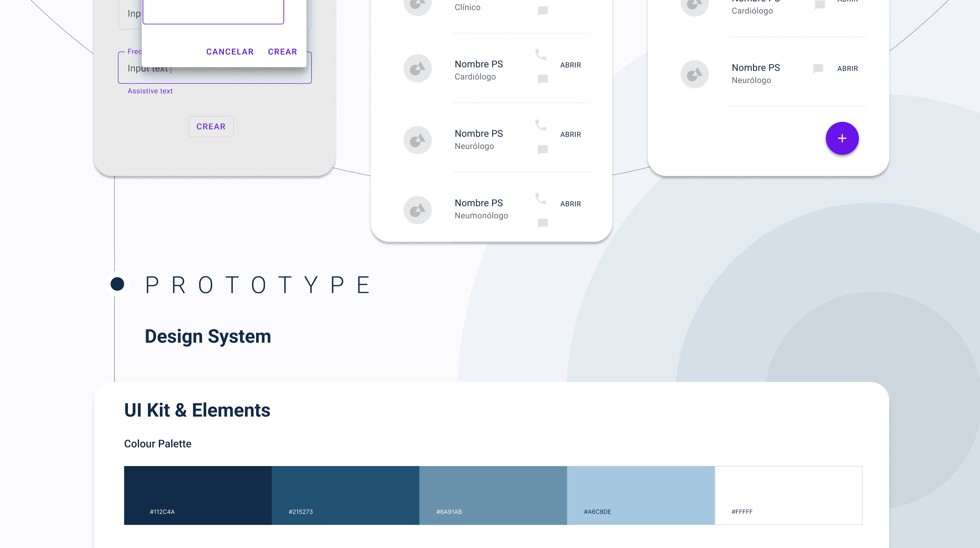Select the #A6C8DE light blue swatch

coord(641,495)
